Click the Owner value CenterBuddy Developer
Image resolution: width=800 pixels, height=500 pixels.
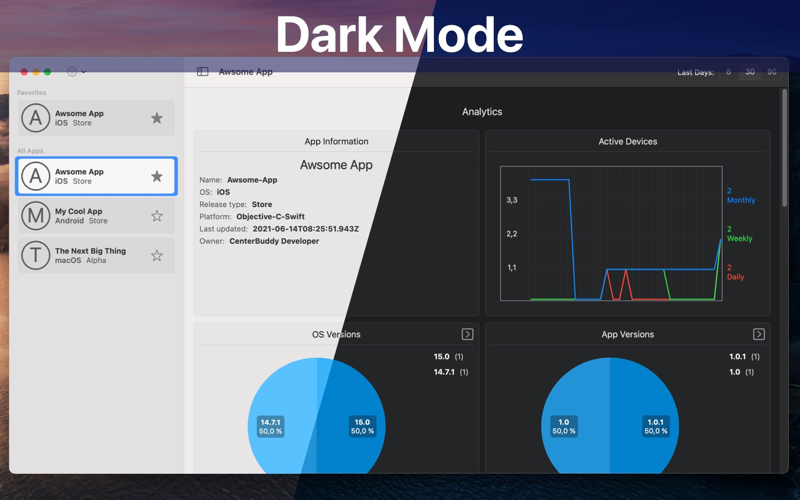[x=274, y=241]
